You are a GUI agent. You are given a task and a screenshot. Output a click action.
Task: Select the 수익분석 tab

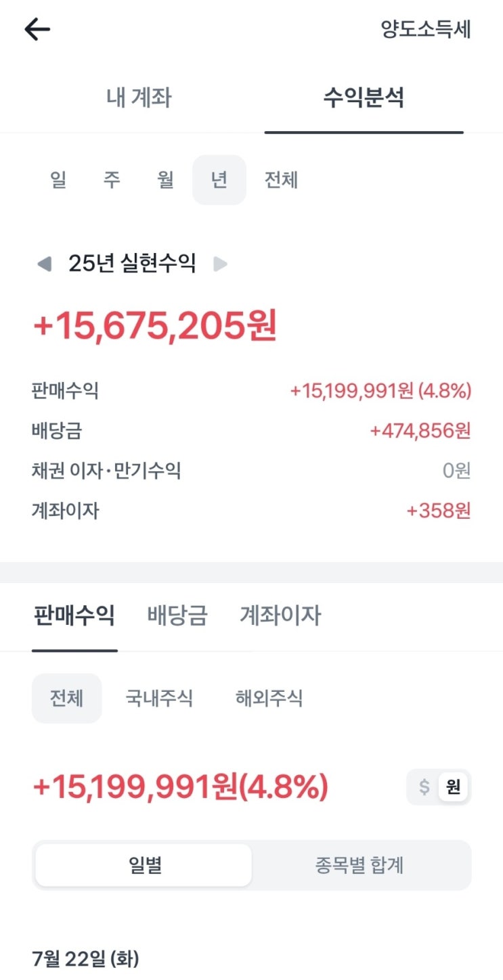[364, 98]
